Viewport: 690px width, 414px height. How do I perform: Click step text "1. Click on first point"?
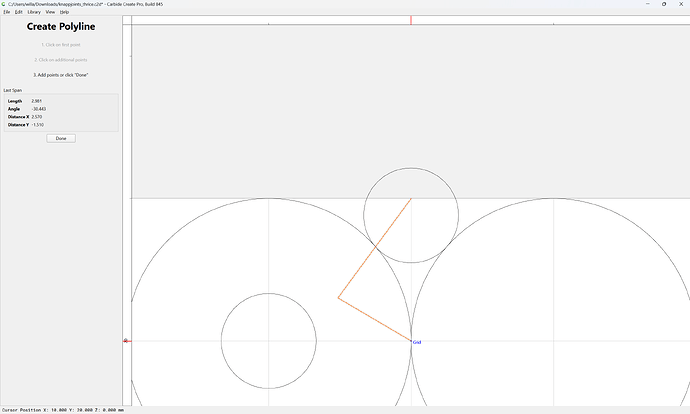pyautogui.click(x=61, y=45)
